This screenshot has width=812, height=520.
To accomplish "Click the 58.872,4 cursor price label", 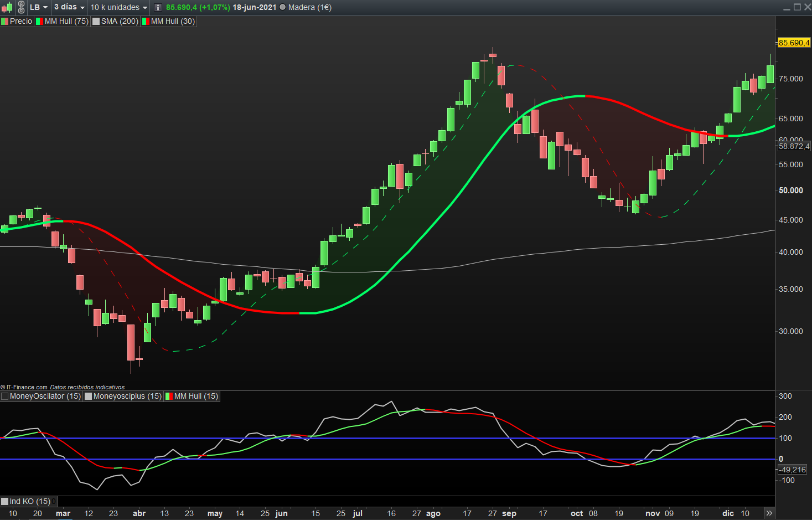I will coord(794,146).
